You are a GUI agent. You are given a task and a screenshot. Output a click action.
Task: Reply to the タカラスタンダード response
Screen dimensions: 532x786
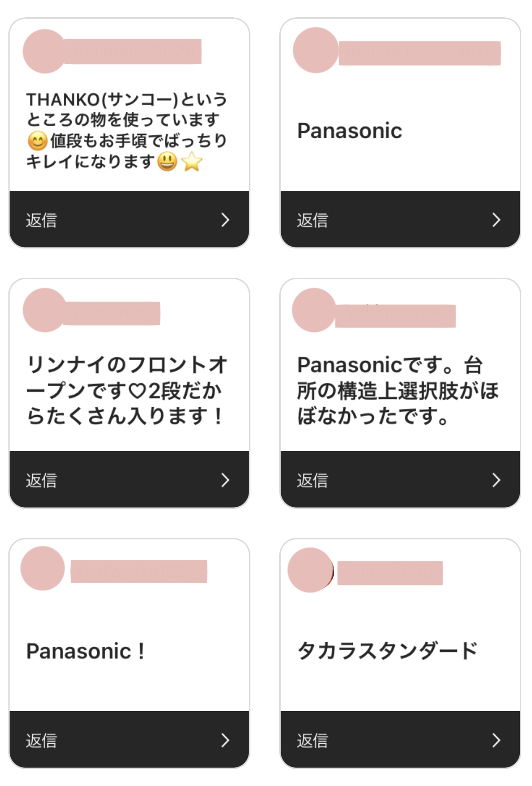click(x=312, y=740)
